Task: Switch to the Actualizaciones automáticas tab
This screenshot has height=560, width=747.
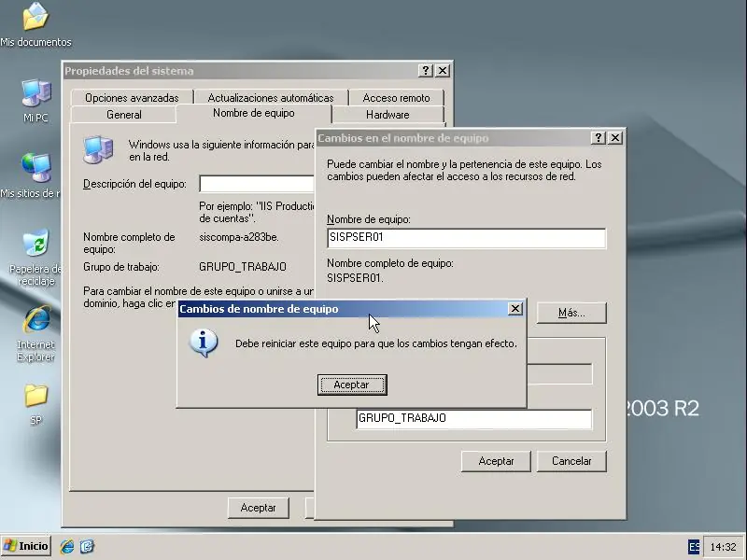Action: point(271,97)
